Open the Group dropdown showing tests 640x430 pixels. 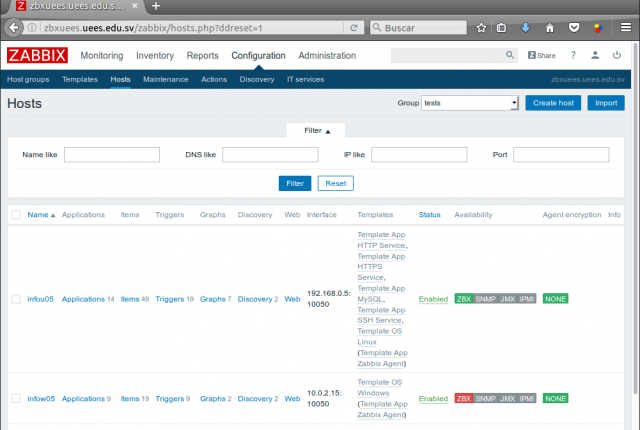pyautogui.click(x=470, y=103)
